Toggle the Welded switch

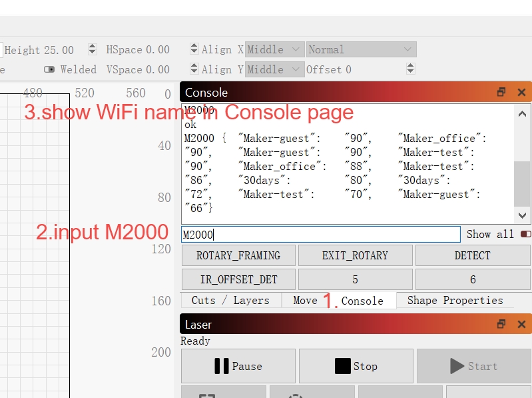click(49, 69)
